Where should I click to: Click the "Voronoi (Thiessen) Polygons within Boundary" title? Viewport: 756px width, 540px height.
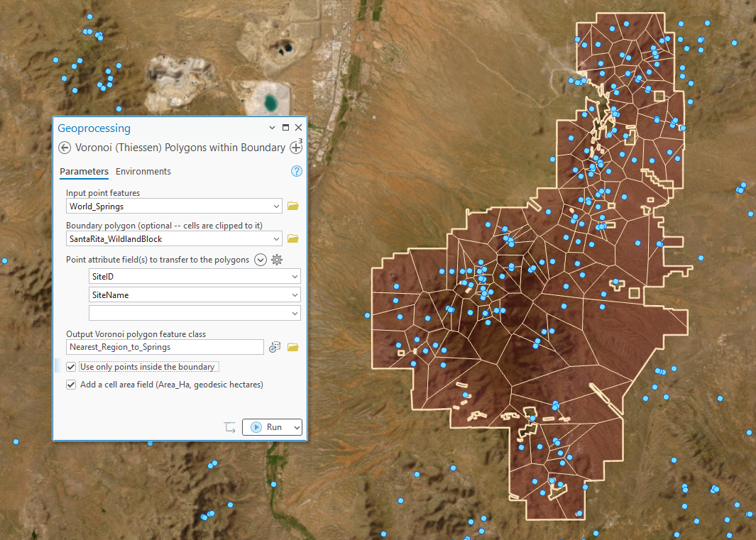(180, 148)
